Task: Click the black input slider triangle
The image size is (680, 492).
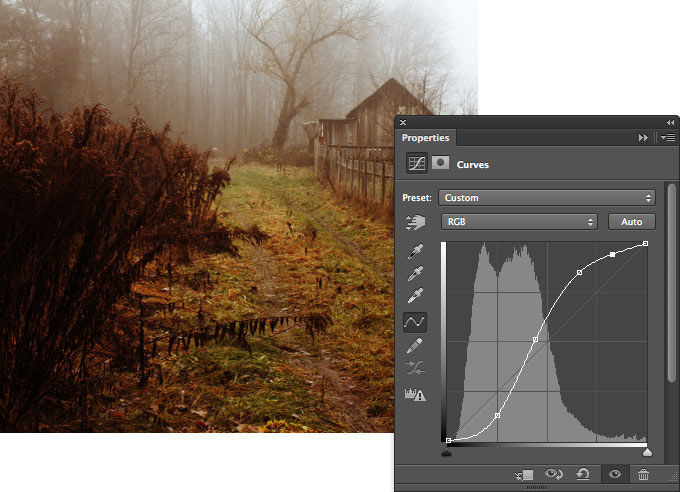Action: pos(446,453)
